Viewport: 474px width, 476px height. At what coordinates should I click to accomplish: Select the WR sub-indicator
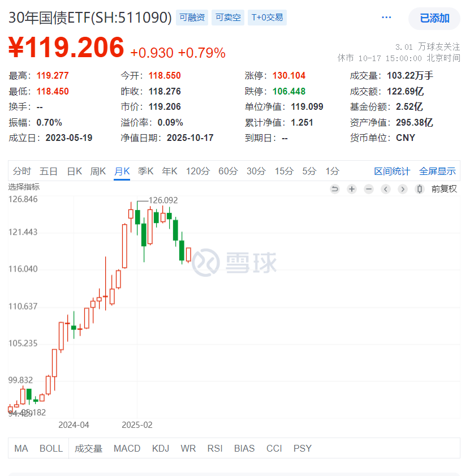pos(188,448)
